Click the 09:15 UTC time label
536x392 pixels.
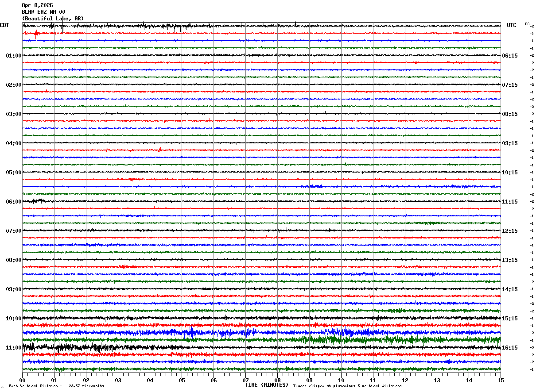pyautogui.click(x=510, y=143)
